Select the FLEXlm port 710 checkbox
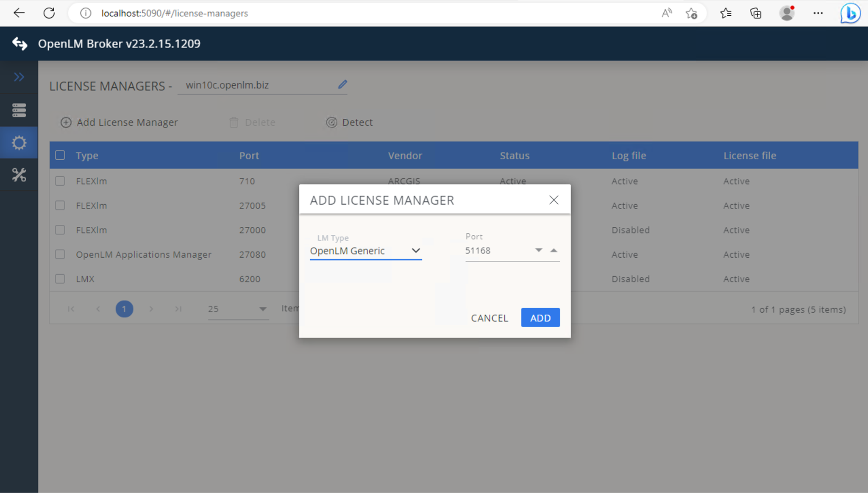This screenshot has width=868, height=493. pyautogui.click(x=60, y=181)
